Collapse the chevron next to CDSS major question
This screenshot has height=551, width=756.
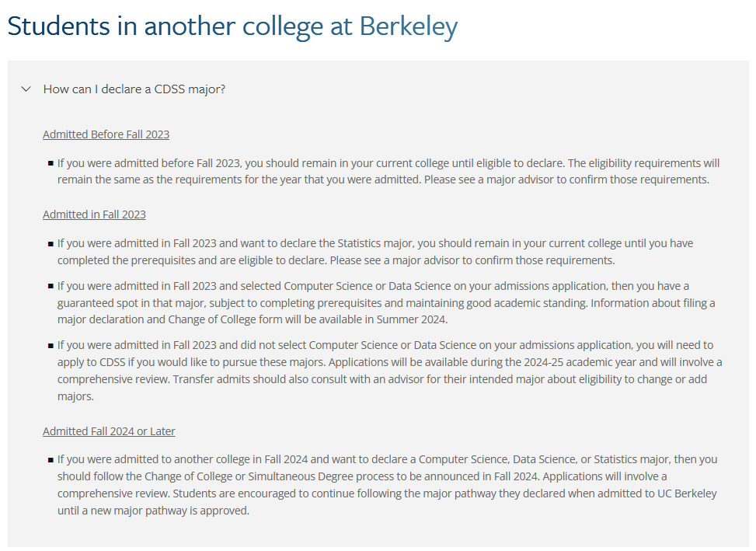[x=26, y=89]
